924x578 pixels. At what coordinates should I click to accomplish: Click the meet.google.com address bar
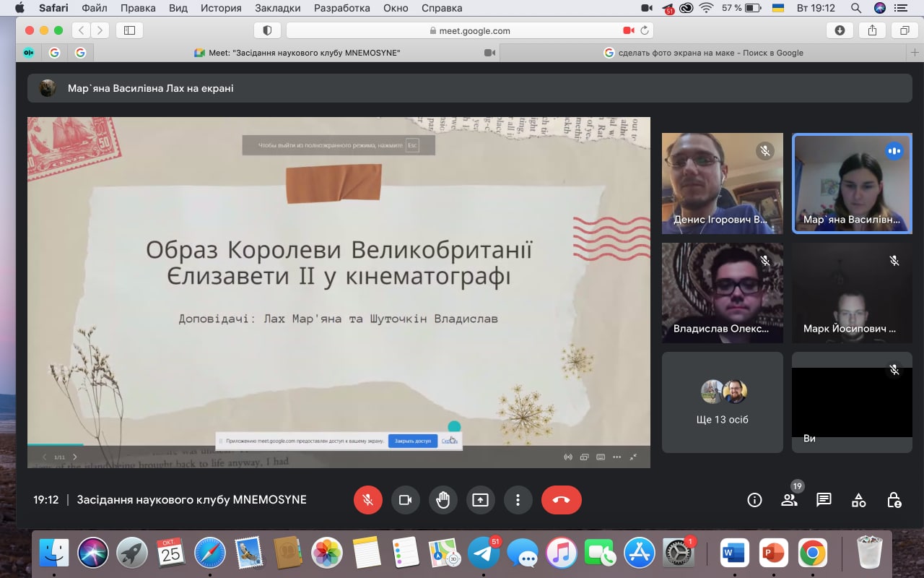tap(469, 30)
